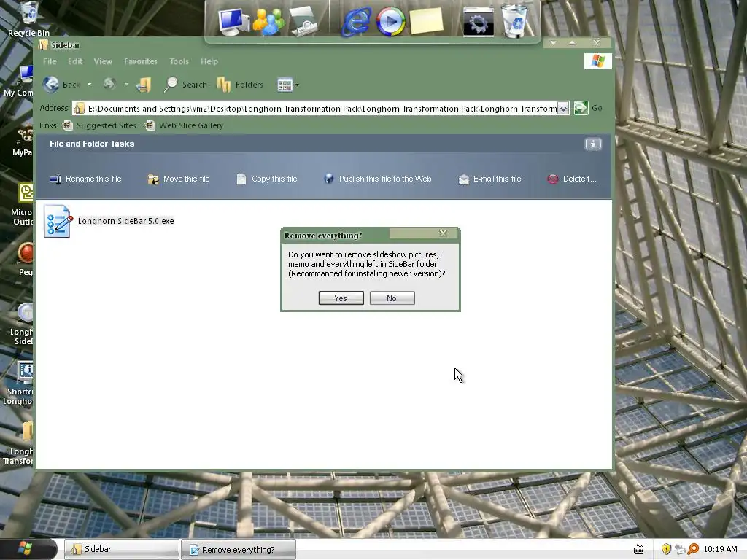This screenshot has width=747, height=560.
Task: Open the Tools menu
Action: click(x=179, y=61)
